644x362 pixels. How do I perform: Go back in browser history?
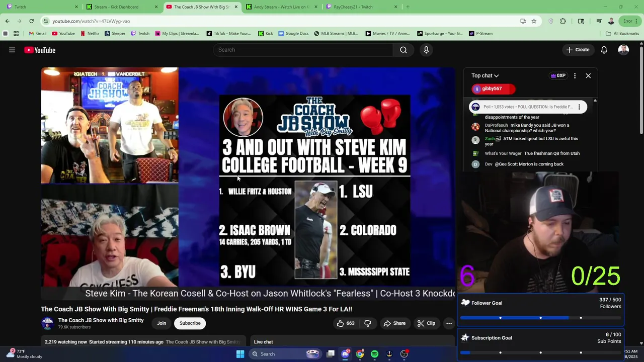[7, 21]
